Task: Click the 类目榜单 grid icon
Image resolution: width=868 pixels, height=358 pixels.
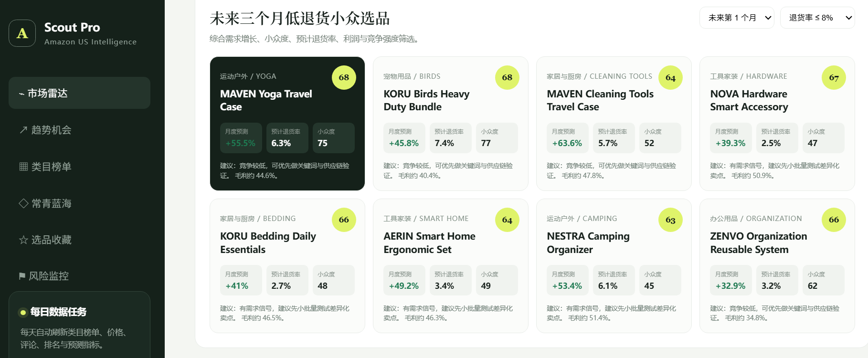Action: pyautogui.click(x=23, y=167)
